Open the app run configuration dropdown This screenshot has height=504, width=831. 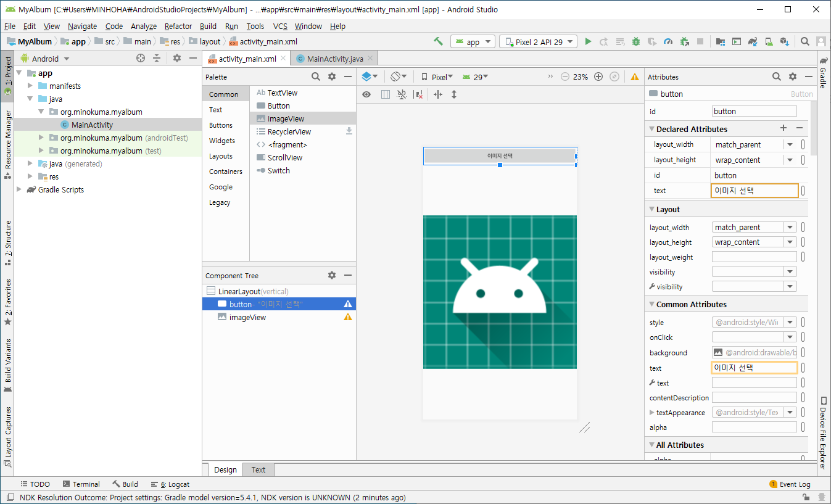coord(473,42)
